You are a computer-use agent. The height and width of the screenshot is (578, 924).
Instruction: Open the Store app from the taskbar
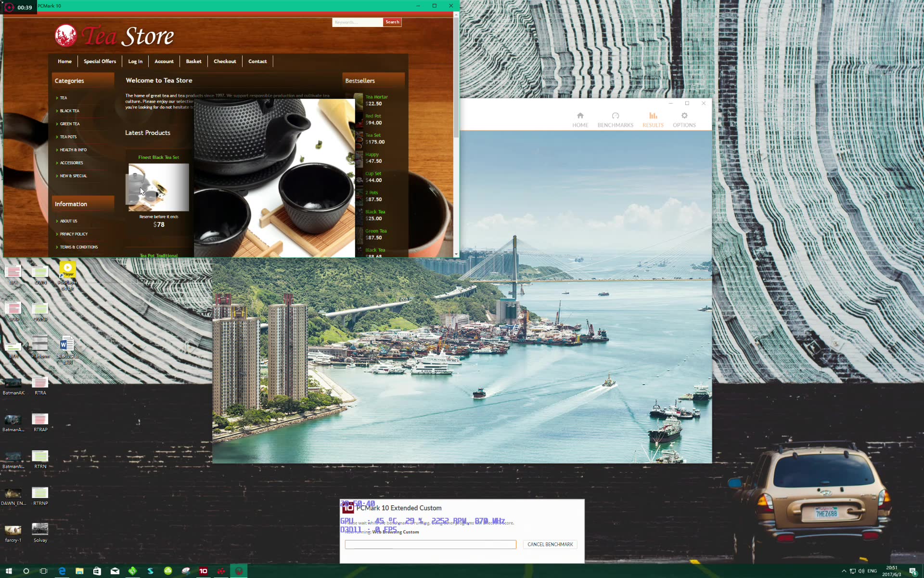[x=97, y=571]
